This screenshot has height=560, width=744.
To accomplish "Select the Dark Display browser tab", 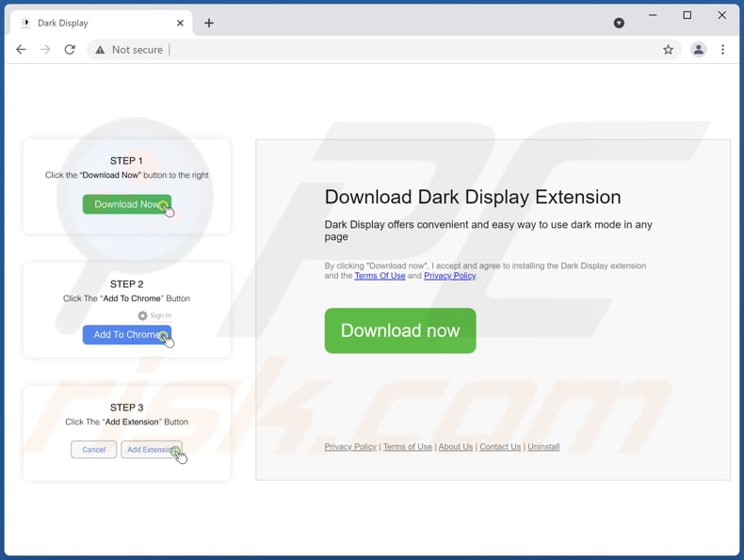I will point(102,23).
